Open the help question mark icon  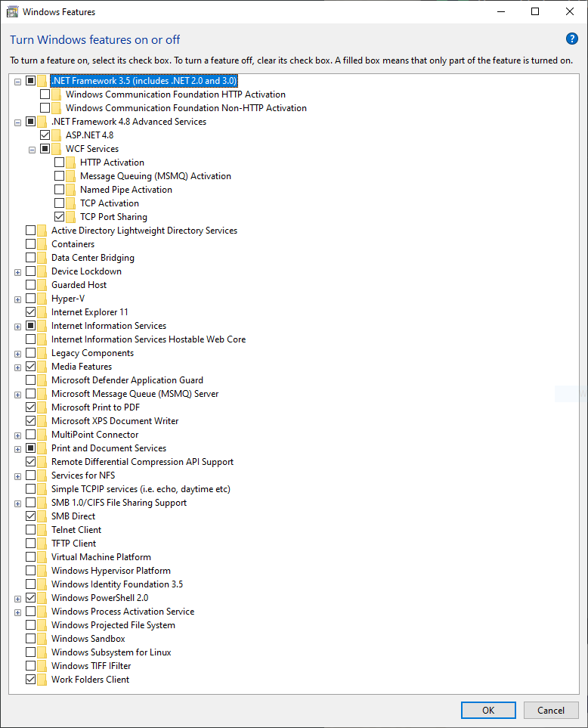click(572, 39)
